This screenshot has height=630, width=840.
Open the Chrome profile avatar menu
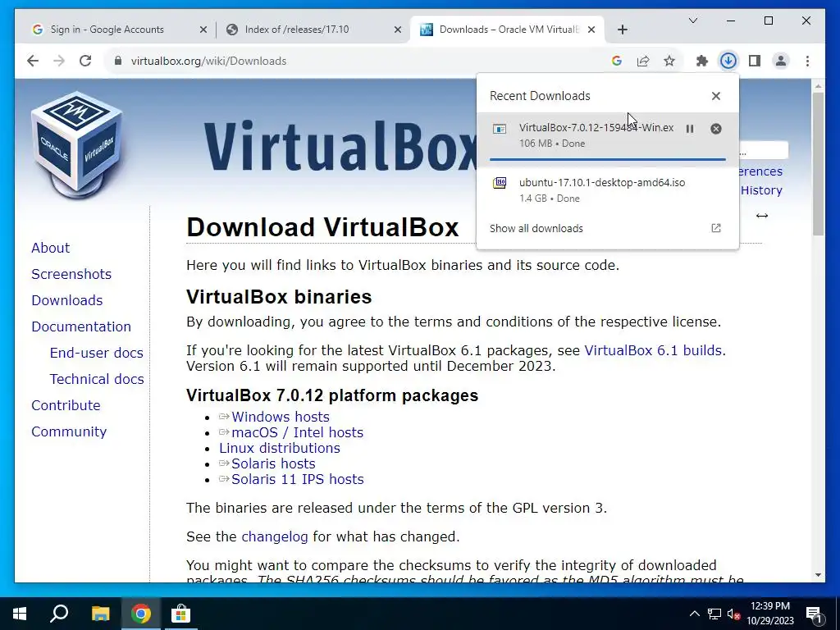click(x=781, y=61)
